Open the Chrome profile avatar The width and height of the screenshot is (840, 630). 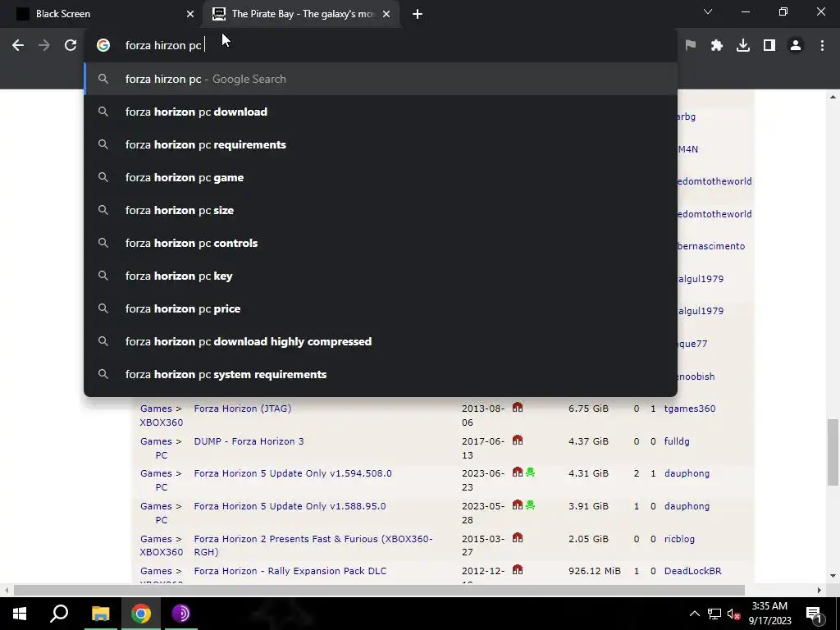click(796, 46)
